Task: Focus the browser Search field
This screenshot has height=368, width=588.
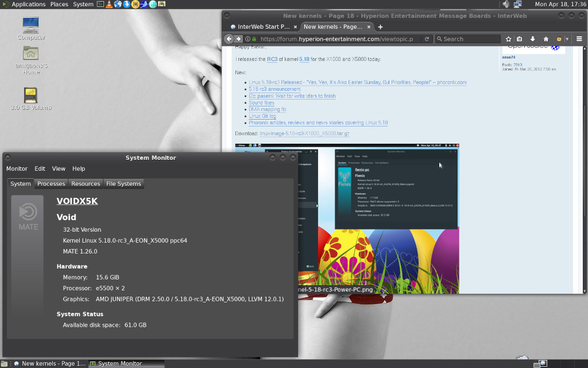Action: (468, 39)
